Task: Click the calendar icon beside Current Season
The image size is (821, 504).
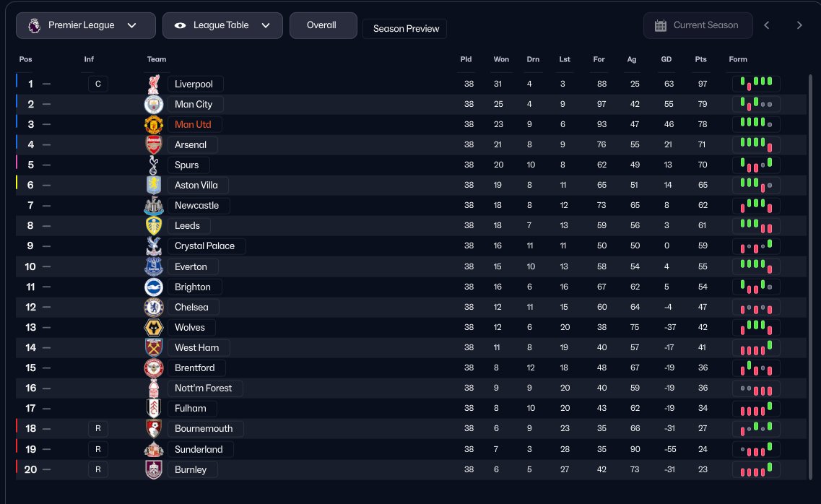Action: tap(661, 25)
